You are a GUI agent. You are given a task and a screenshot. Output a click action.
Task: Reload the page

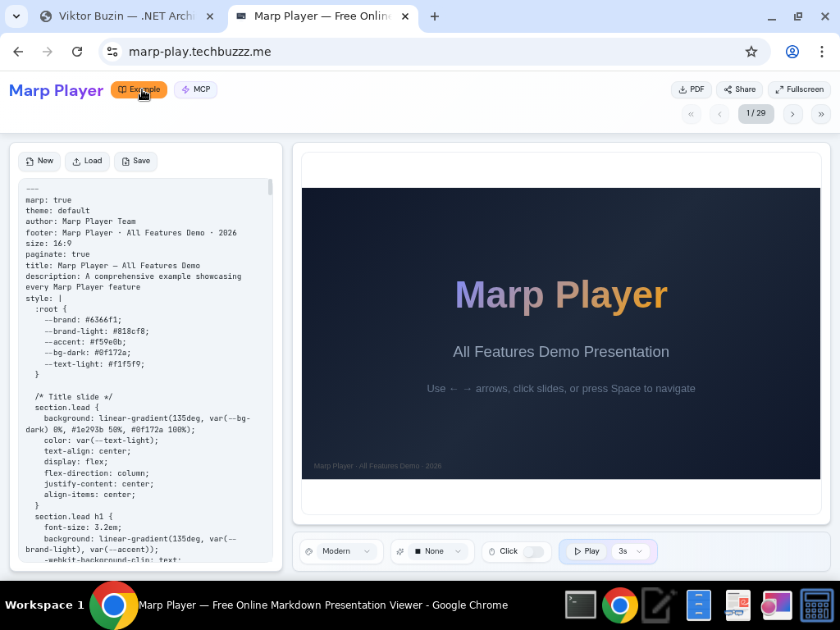[x=77, y=52]
